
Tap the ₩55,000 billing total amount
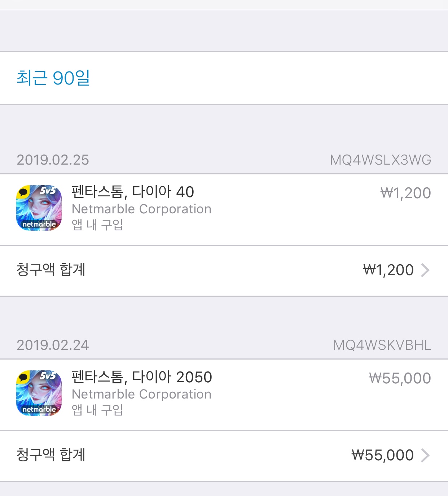coord(382,456)
